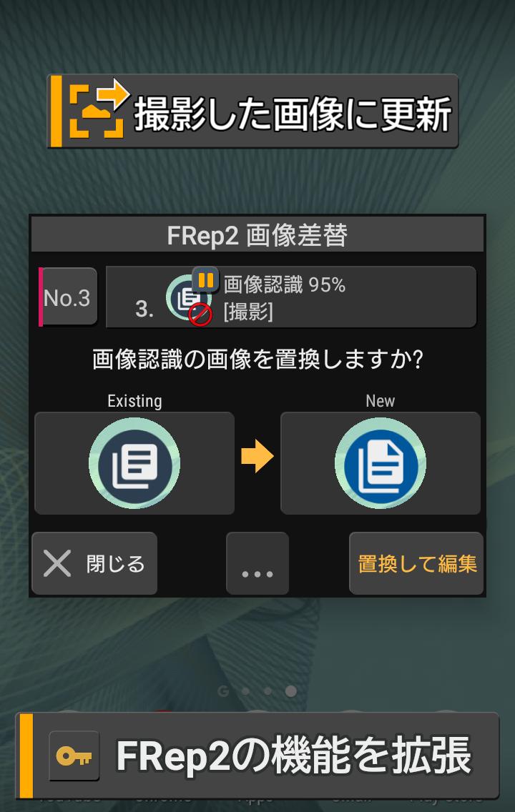Tap the [撮影] label in step 3
This screenshot has width=515, height=812.
248,312
